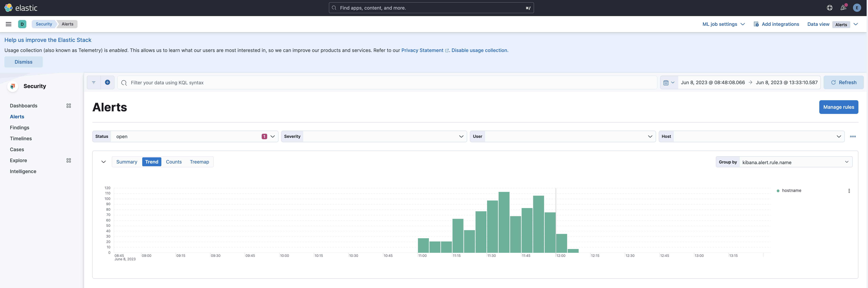
Task: Click the Security shield logo
Action: click(x=13, y=86)
